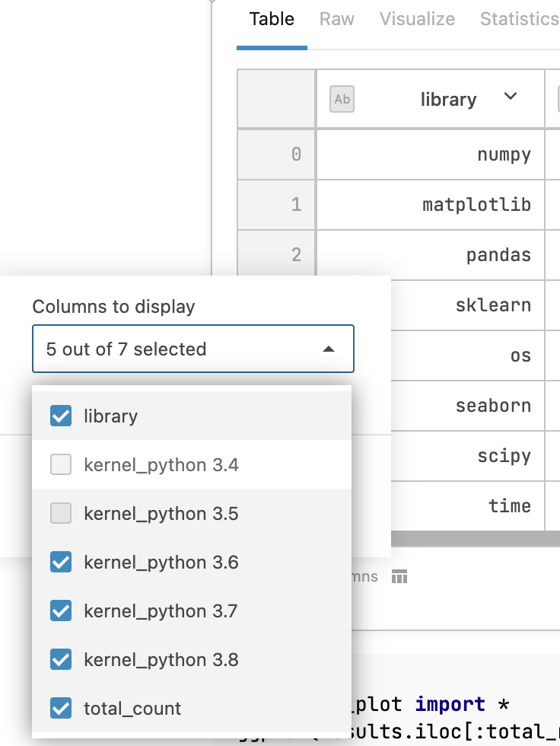The height and width of the screenshot is (746, 560).
Task: Uncheck kernel_python 3.8 in the column list
Action: [x=60, y=659]
